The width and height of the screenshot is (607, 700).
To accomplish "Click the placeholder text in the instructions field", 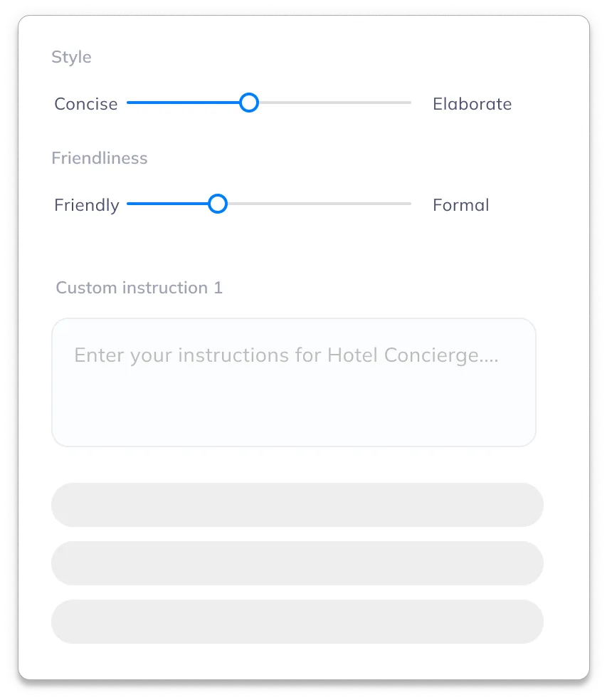I will 287,355.
